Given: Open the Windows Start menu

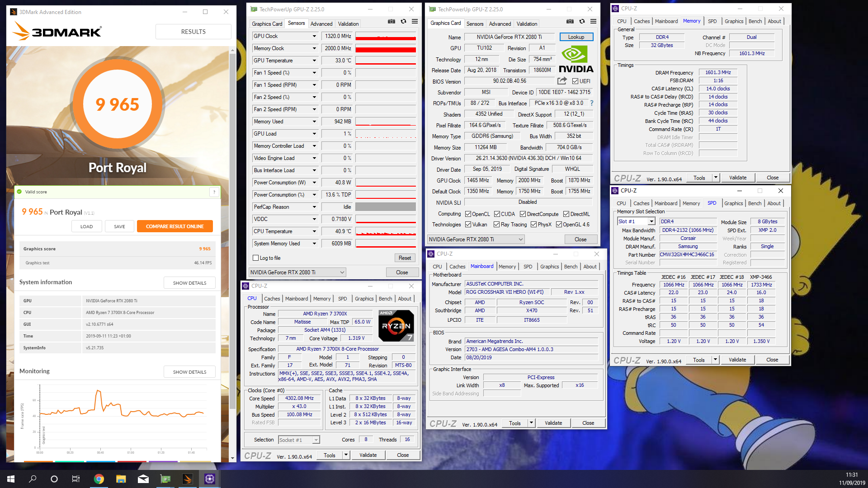Looking at the screenshot, I should point(11,479).
